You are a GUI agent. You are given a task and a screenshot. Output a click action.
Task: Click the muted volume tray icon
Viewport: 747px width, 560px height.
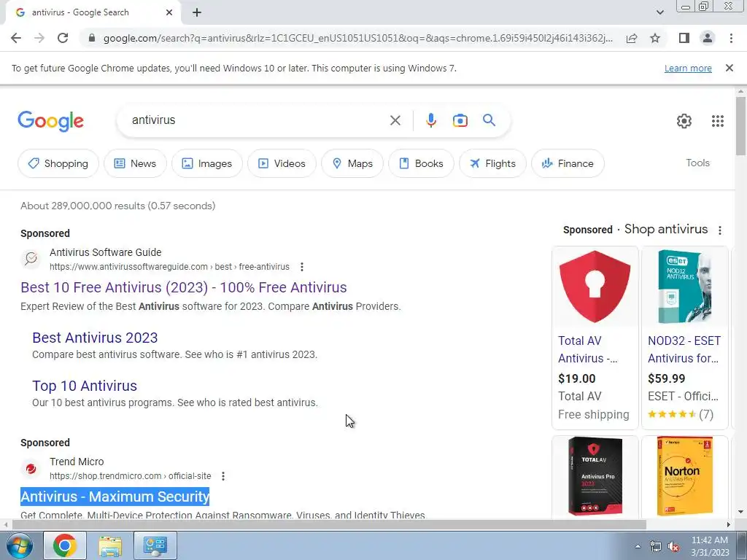tap(673, 547)
